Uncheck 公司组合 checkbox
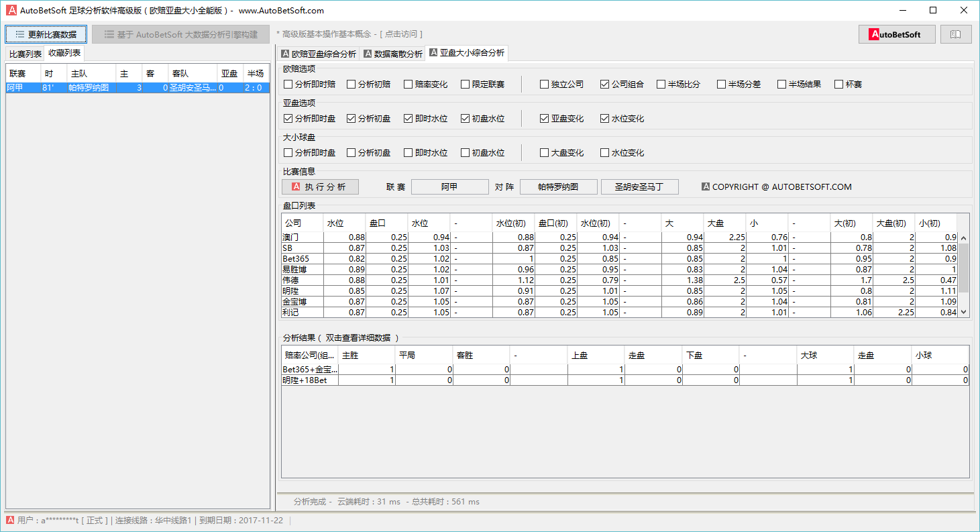Screen dimensions: 980x532 (604, 85)
